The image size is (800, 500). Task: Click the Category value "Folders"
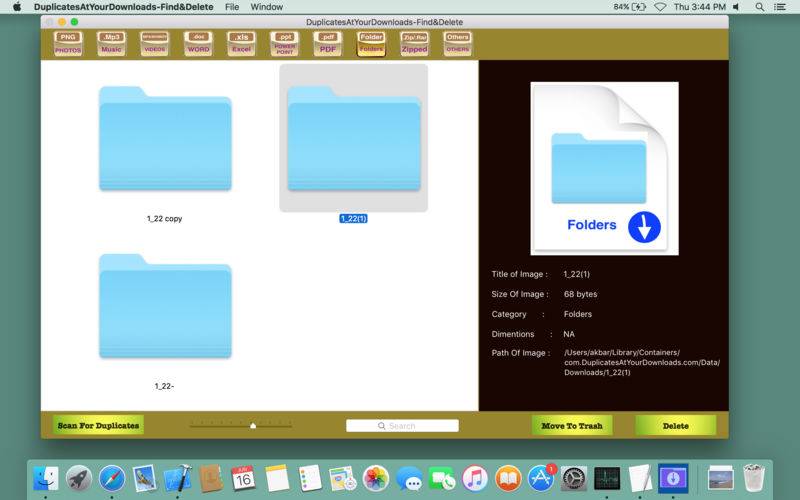pyautogui.click(x=578, y=314)
